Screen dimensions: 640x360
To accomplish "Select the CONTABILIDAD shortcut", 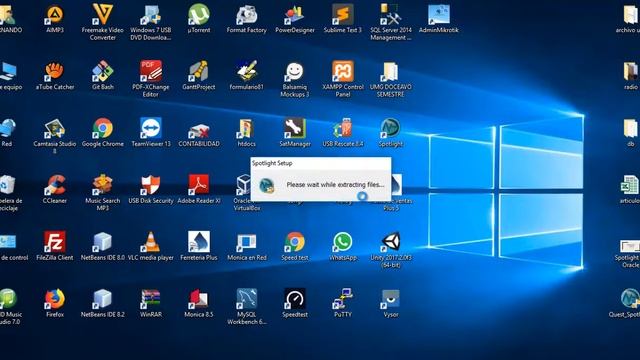I will coord(199,131).
